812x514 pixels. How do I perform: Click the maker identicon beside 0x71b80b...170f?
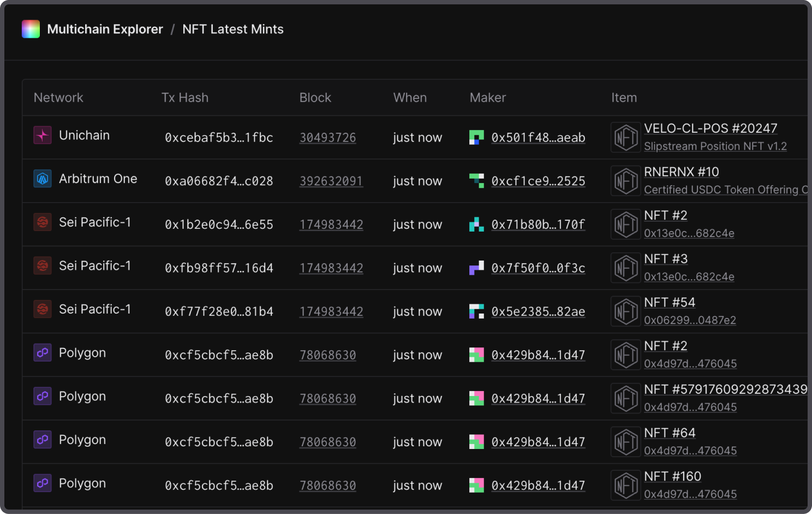click(x=476, y=224)
